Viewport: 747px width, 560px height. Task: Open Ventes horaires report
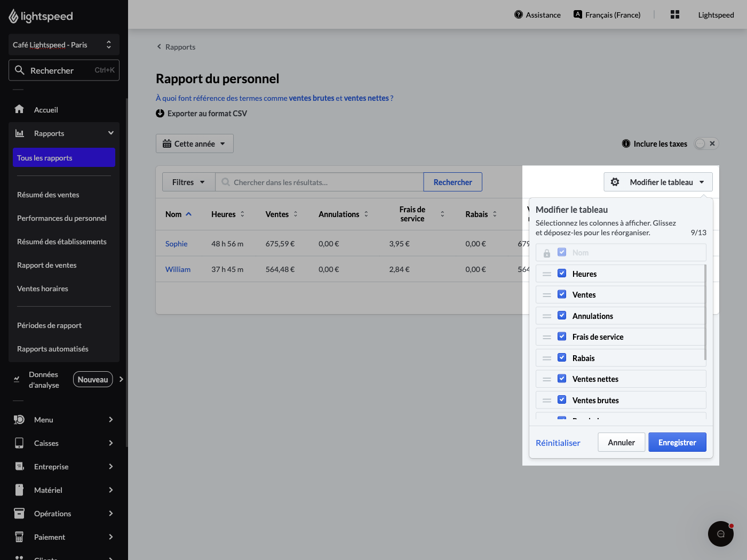tap(43, 289)
